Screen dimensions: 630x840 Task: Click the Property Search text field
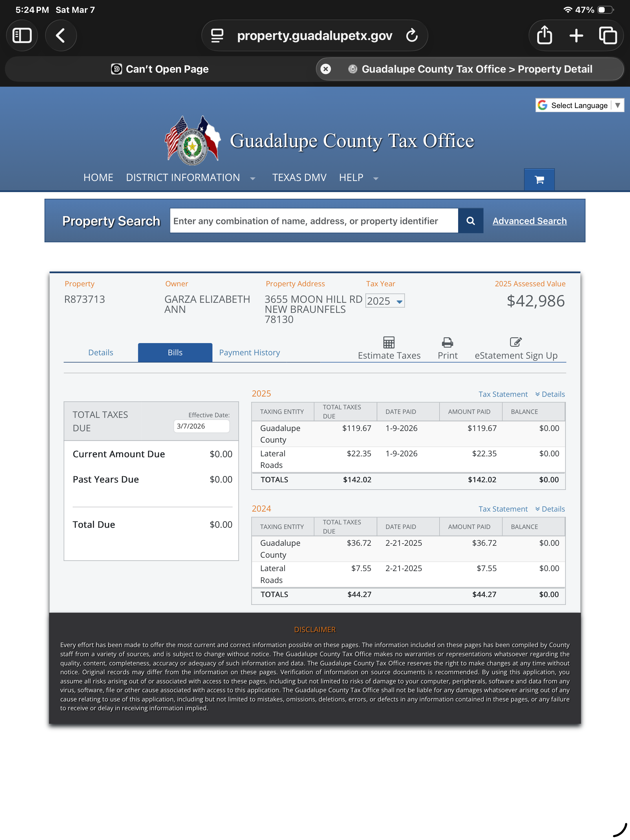pyautogui.click(x=314, y=221)
